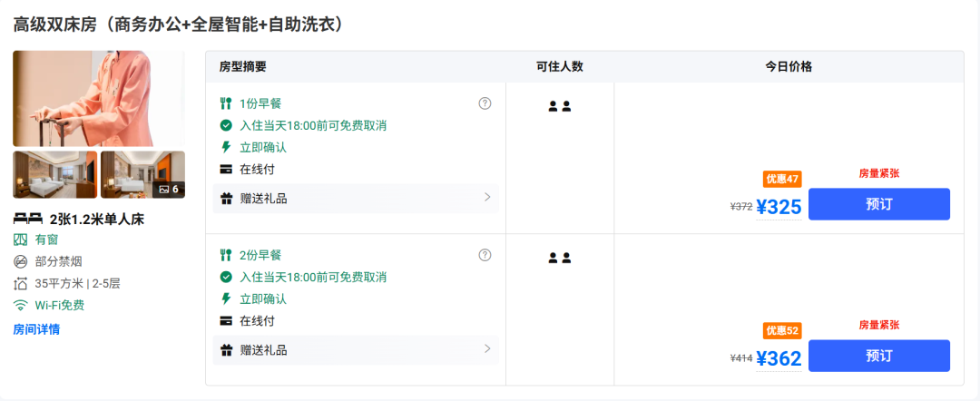Click help icon beside 1份早餐
The width and height of the screenshot is (980, 401).
(485, 103)
